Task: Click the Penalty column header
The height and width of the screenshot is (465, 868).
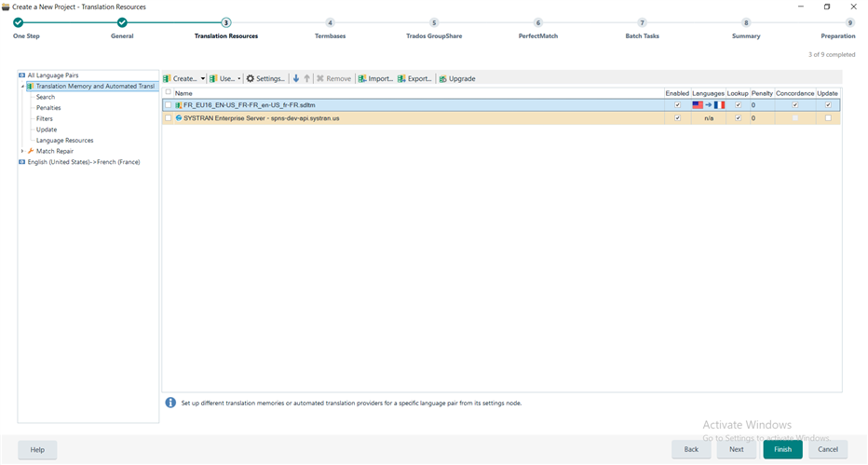Action: coord(762,93)
